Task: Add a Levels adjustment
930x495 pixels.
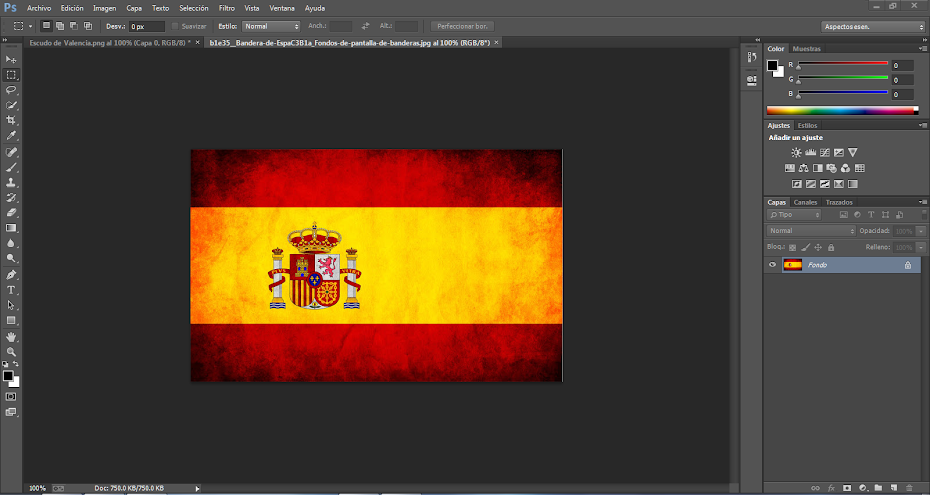Action: click(x=810, y=153)
